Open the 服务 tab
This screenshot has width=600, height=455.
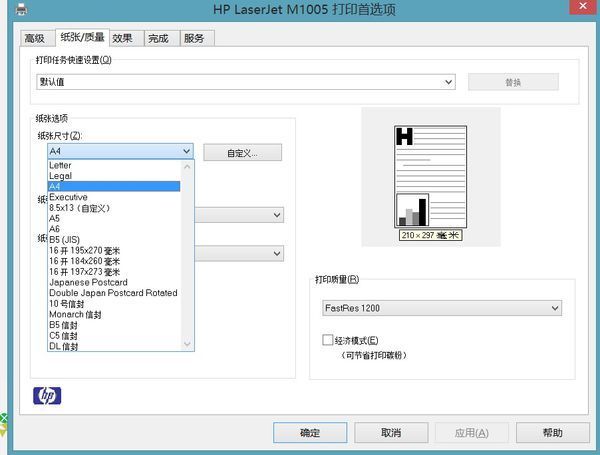click(194, 38)
